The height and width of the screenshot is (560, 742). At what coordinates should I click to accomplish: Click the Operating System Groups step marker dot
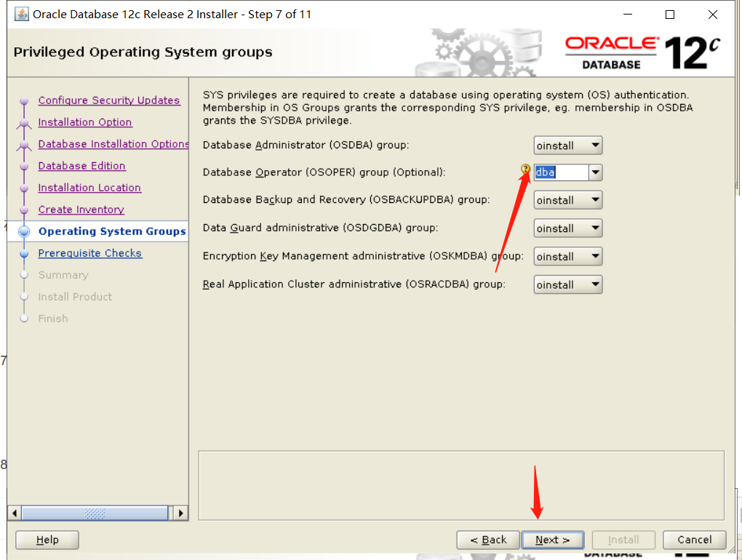tap(25, 231)
